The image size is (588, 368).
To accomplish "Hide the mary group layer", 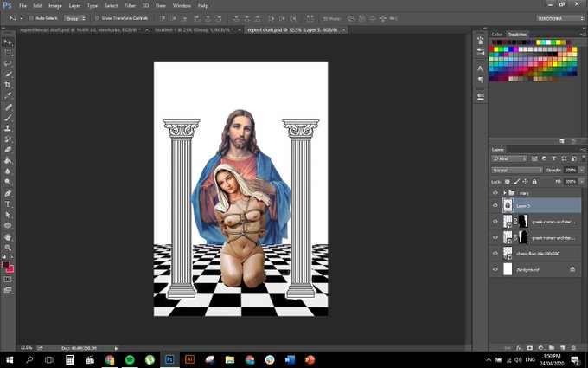I will pyautogui.click(x=495, y=192).
